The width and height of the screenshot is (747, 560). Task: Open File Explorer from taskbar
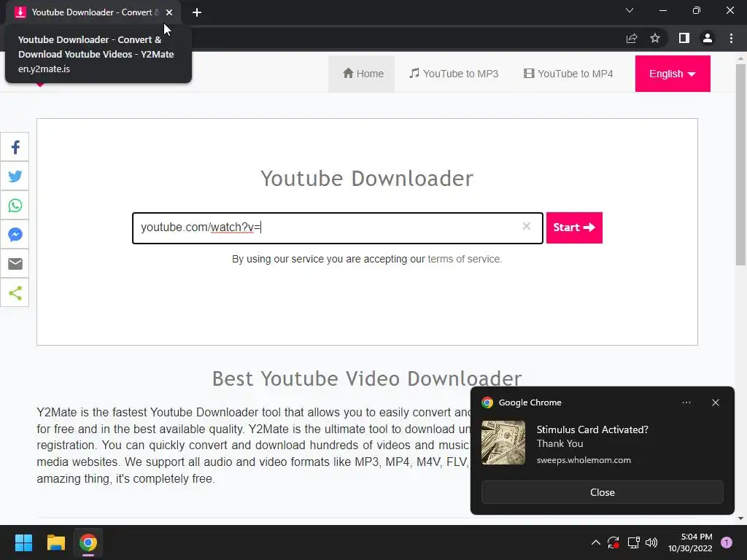coord(55,542)
